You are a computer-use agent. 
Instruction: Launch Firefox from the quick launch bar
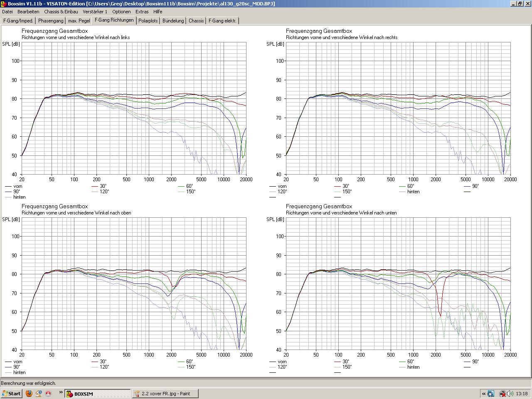(x=29, y=393)
